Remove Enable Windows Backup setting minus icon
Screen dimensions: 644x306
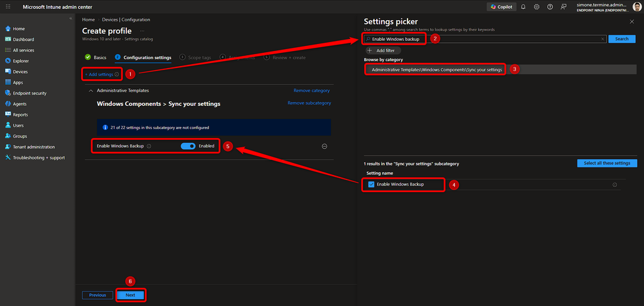tap(324, 146)
